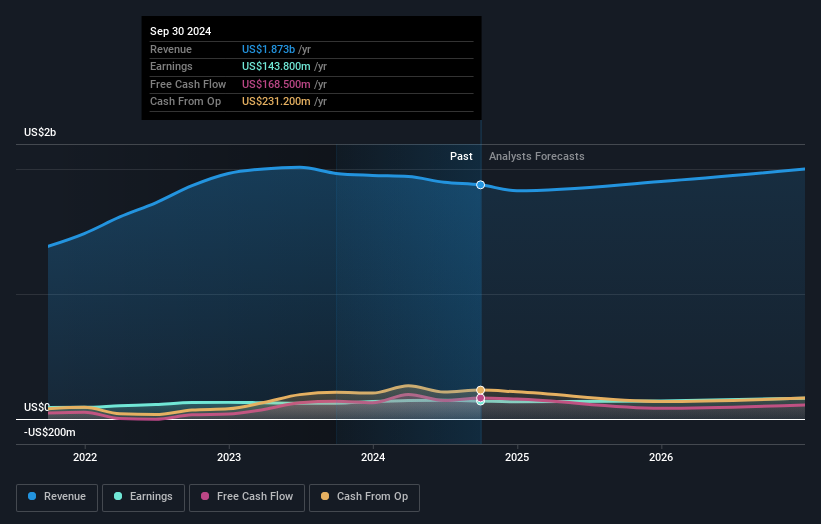Click the blue Revenue legend dot

click(x=32, y=496)
